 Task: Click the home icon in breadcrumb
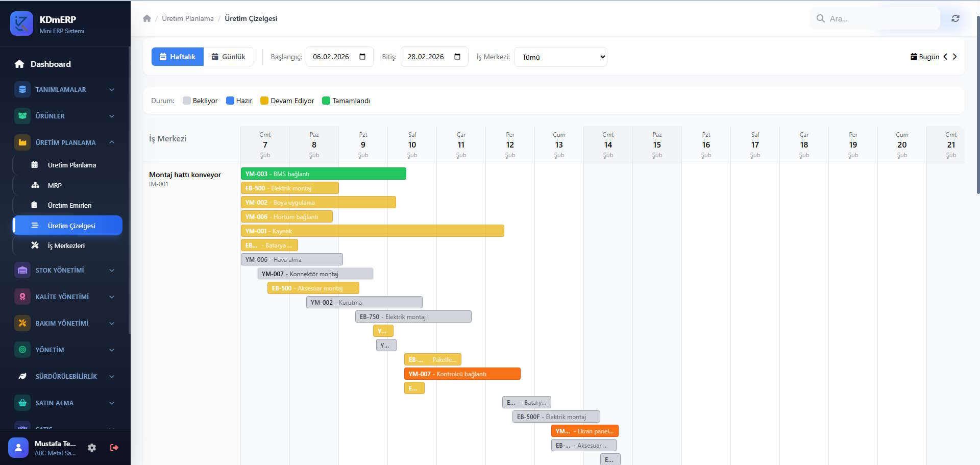pos(147,18)
